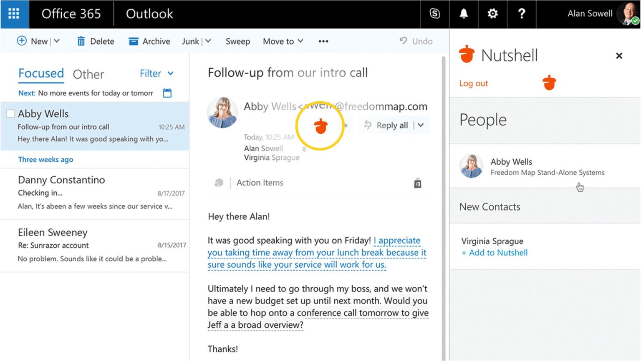641x364 pixels.
Task: Add Virginia Sprague to Nutshell
Action: (494, 253)
